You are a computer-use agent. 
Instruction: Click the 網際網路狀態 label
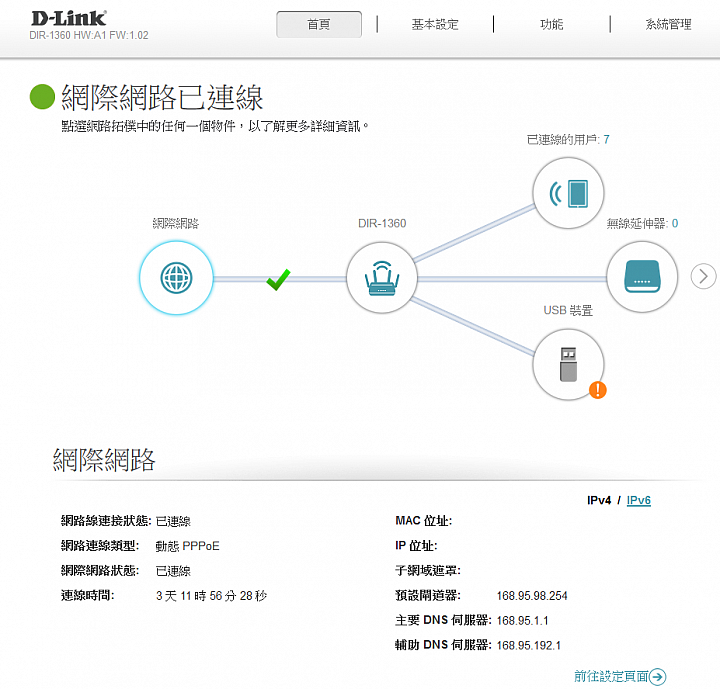[x=100, y=570]
